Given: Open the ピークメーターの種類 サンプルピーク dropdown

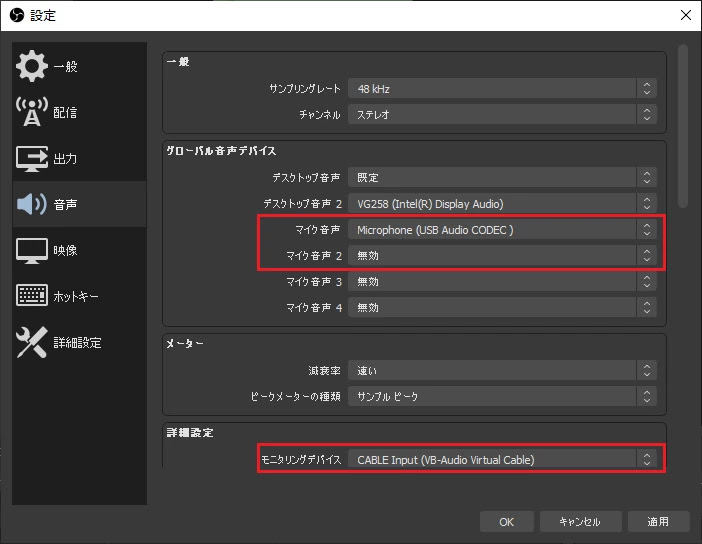Looking at the screenshot, I should point(502,396).
